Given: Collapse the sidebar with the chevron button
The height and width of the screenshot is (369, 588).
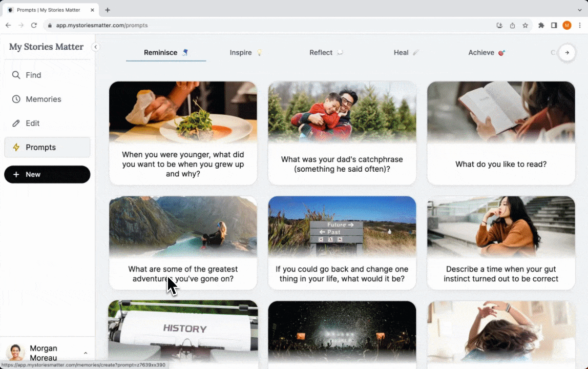Looking at the screenshot, I should coord(96,47).
